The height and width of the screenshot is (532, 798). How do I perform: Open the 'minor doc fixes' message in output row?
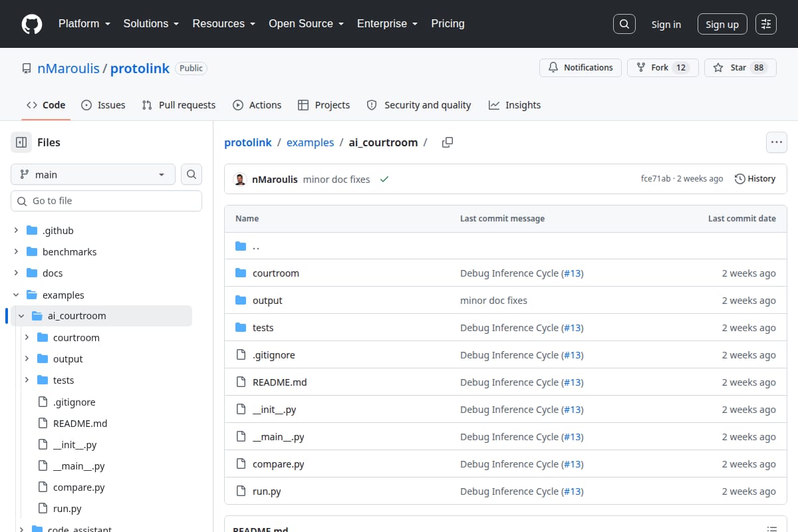tap(493, 301)
